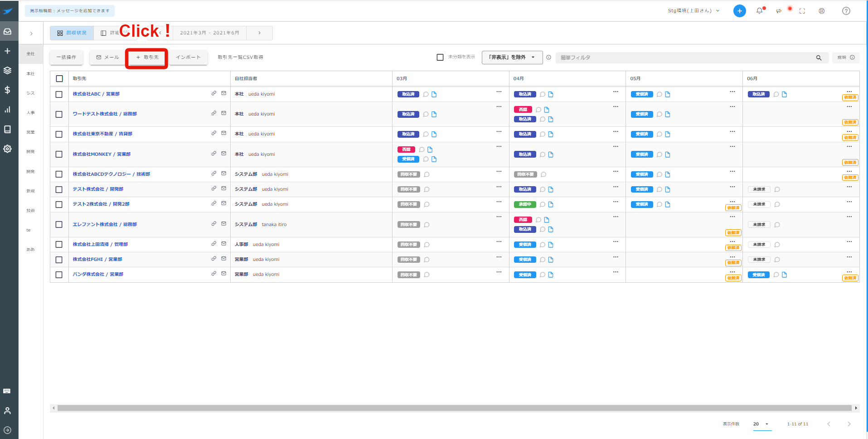This screenshot has height=439, width=868.
Task: Check the 株式会社FGHI row checkbox
Action: 59,260
